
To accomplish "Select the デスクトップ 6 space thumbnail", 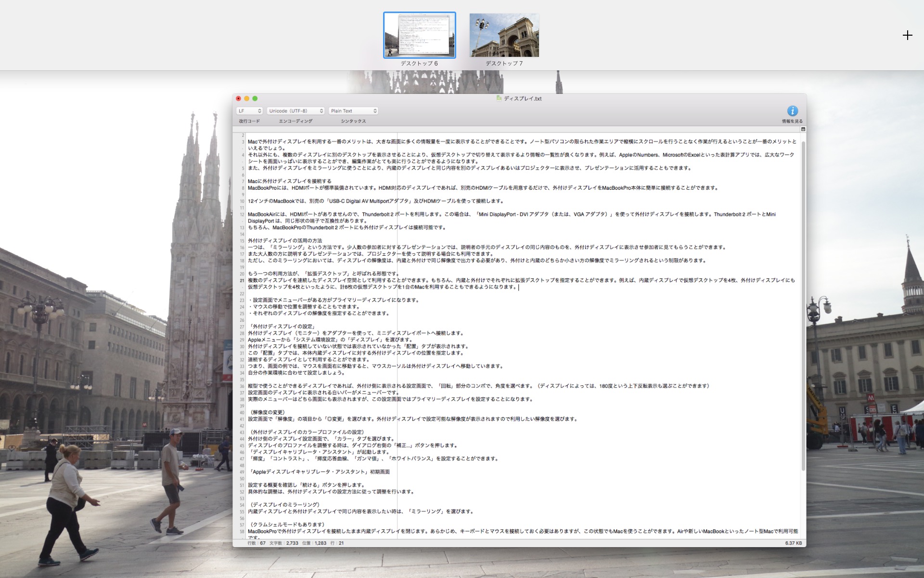I will click(x=419, y=35).
